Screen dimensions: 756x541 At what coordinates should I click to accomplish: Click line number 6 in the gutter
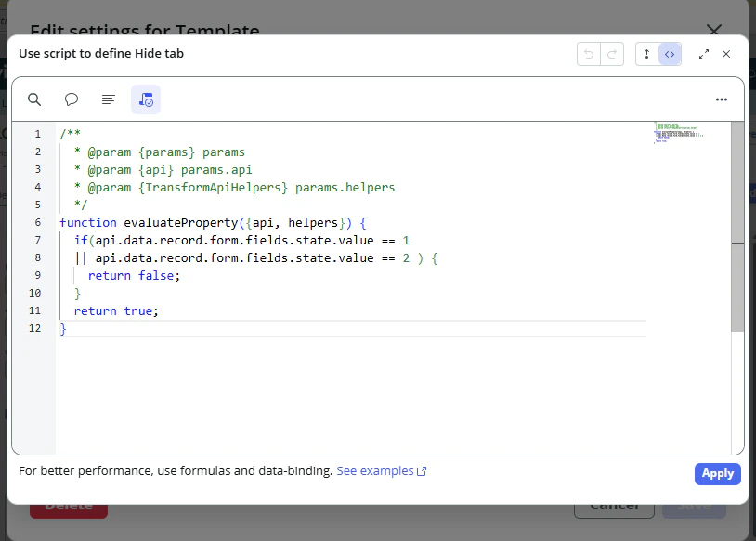(37, 222)
